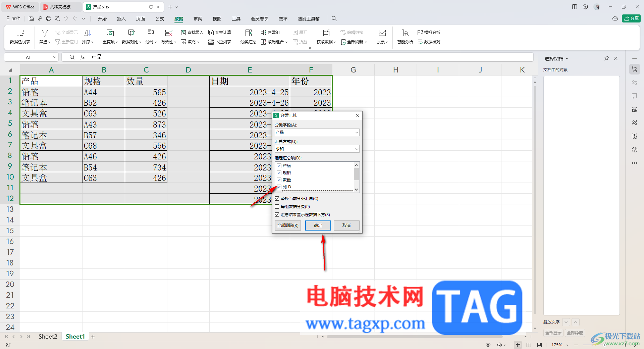The height and width of the screenshot is (349, 644).
Task: Click the search magnifier in menu bar
Action: click(334, 19)
